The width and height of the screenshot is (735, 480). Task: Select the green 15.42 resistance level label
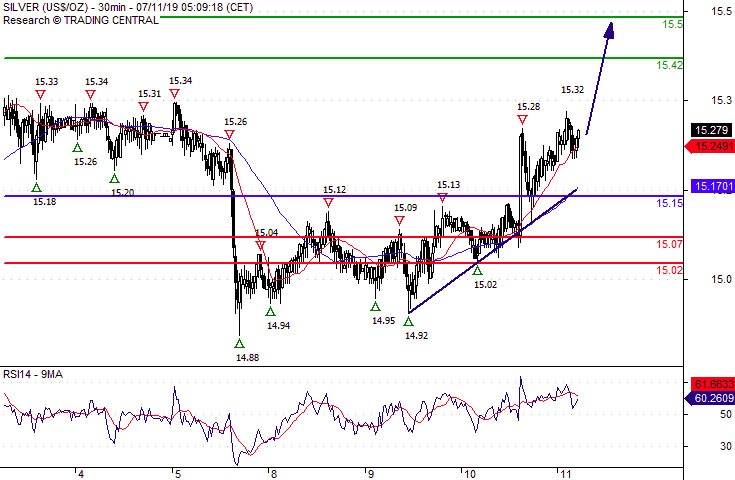pyautogui.click(x=669, y=65)
